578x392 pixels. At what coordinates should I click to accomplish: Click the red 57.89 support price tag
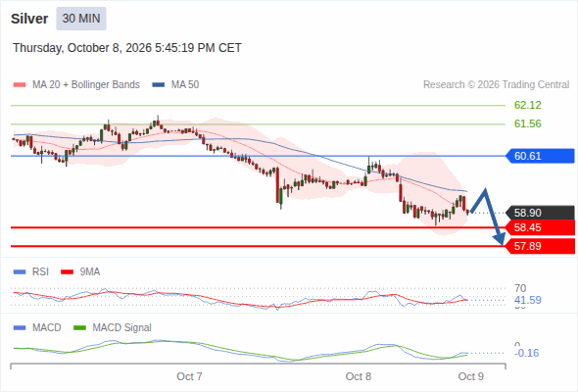[x=540, y=246]
